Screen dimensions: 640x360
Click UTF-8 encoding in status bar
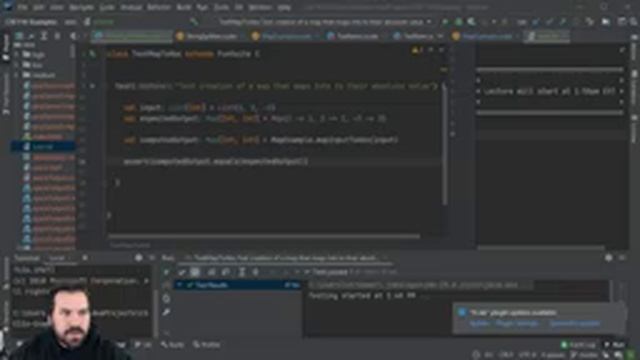point(527,355)
